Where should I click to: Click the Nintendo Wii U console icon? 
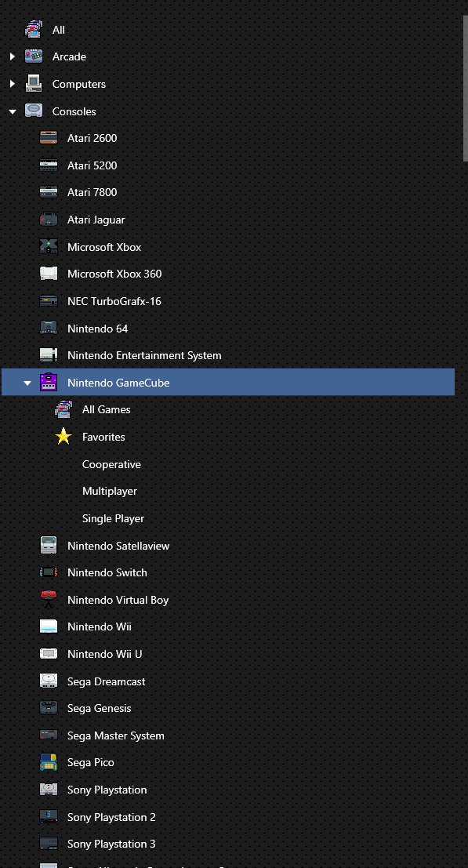point(49,654)
